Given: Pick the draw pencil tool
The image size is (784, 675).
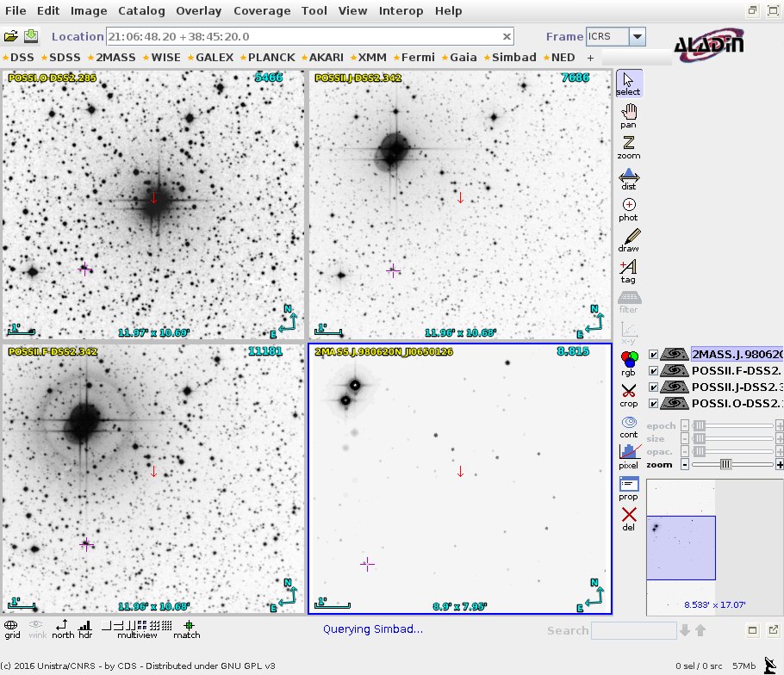Looking at the screenshot, I should pyautogui.click(x=628, y=240).
